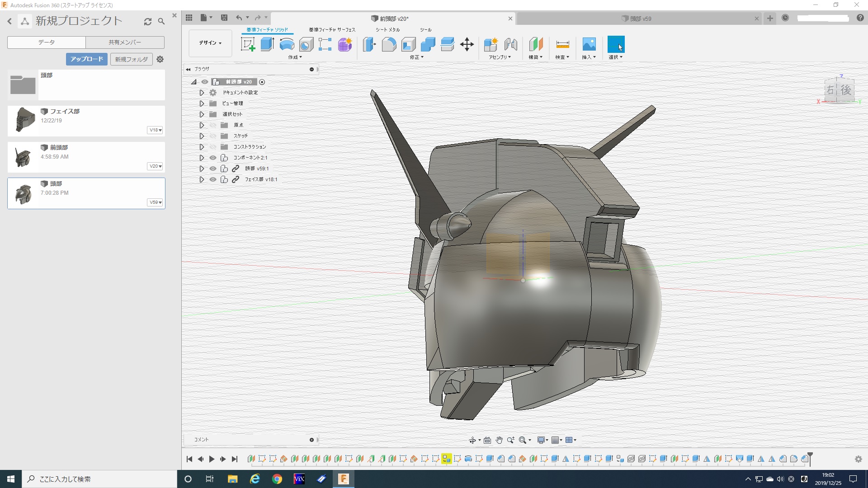The width and height of the screenshot is (868, 488).
Task: Toggle visibility of コンポーネント2:1
Action: pyautogui.click(x=213, y=158)
